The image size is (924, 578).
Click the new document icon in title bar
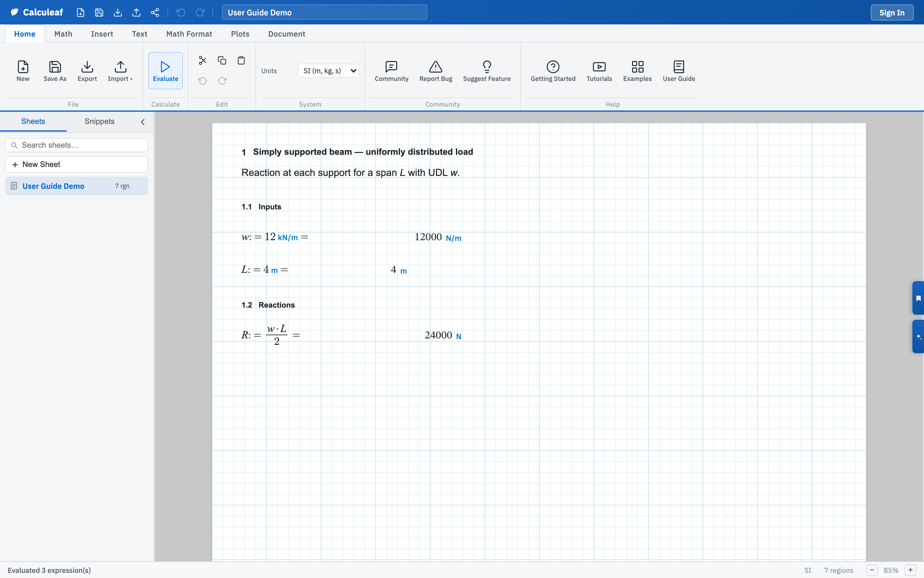pos(80,13)
